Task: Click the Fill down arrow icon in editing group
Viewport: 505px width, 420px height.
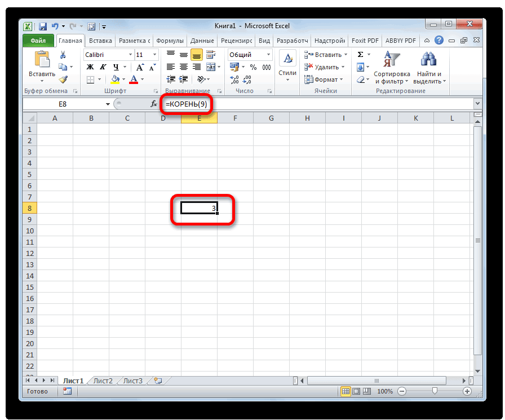Action: (x=360, y=67)
